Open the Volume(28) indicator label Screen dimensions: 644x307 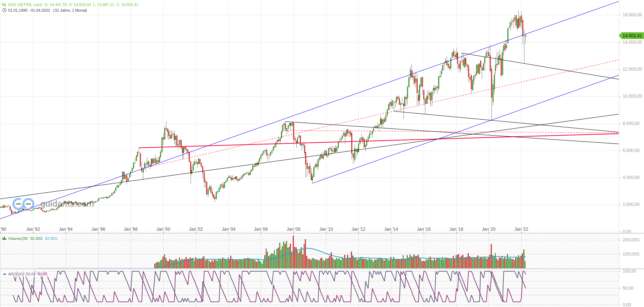click(x=18, y=239)
